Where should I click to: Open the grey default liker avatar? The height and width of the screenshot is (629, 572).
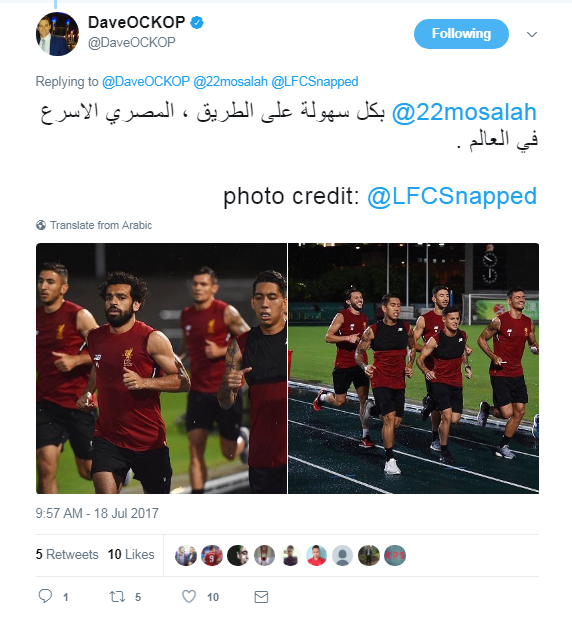(x=342, y=556)
